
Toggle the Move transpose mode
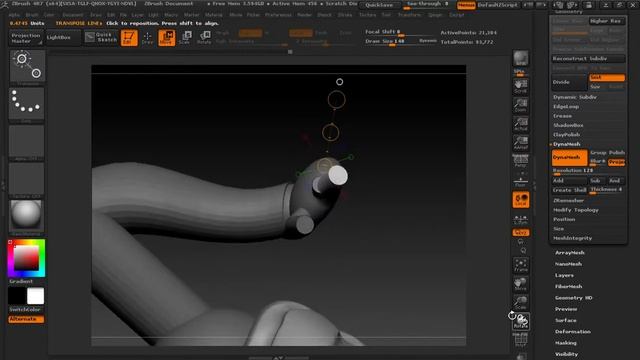coord(167,38)
